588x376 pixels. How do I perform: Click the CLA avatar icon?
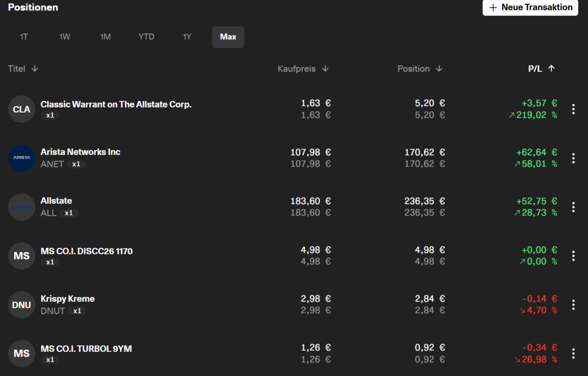coord(22,109)
